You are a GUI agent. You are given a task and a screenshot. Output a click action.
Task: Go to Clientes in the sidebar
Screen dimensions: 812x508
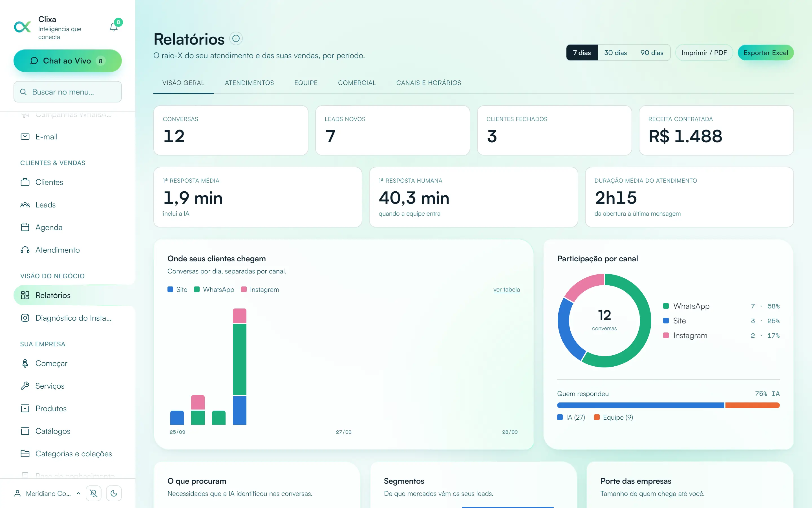click(x=67, y=182)
